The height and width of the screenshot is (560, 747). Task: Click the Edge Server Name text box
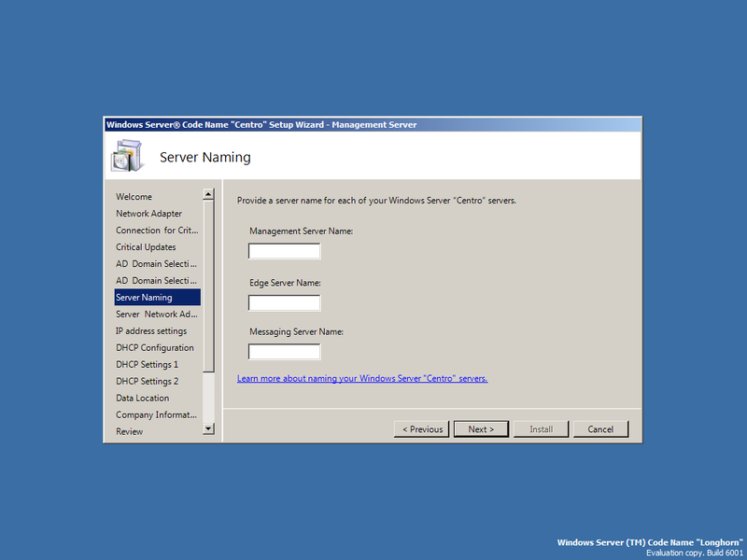pos(284,302)
